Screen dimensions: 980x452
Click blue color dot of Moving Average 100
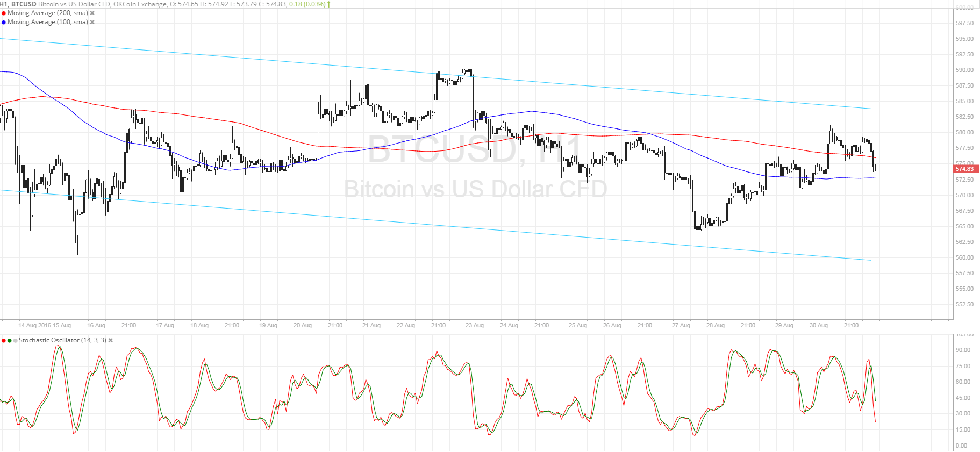point(4,22)
